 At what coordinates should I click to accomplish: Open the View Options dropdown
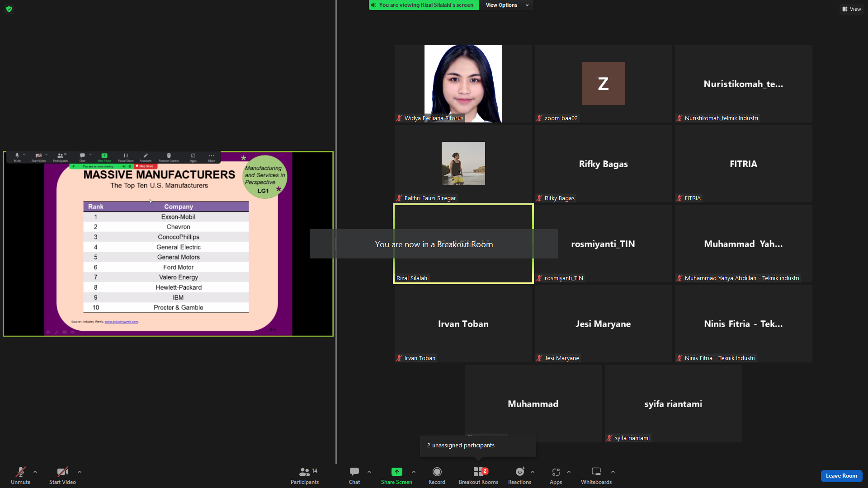(x=506, y=5)
